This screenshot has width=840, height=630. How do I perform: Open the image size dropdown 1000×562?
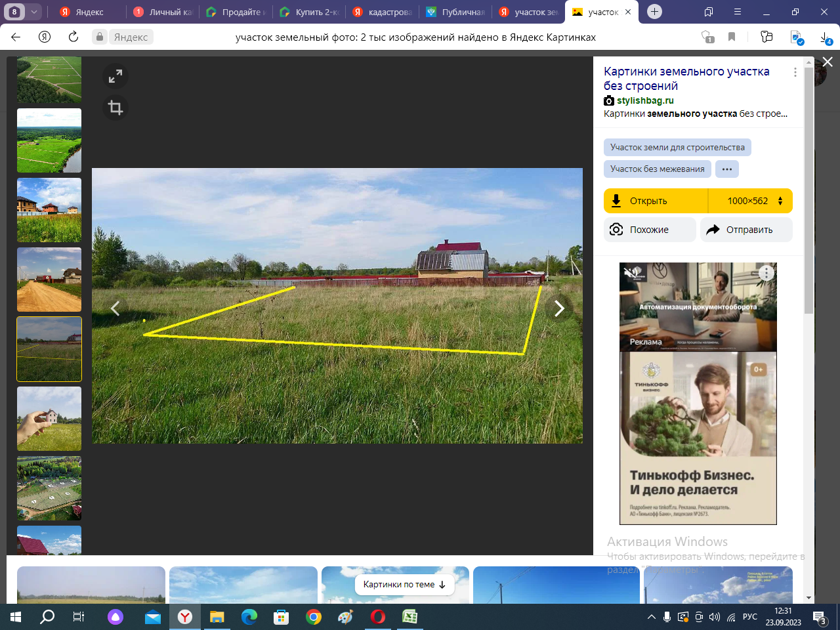751,201
